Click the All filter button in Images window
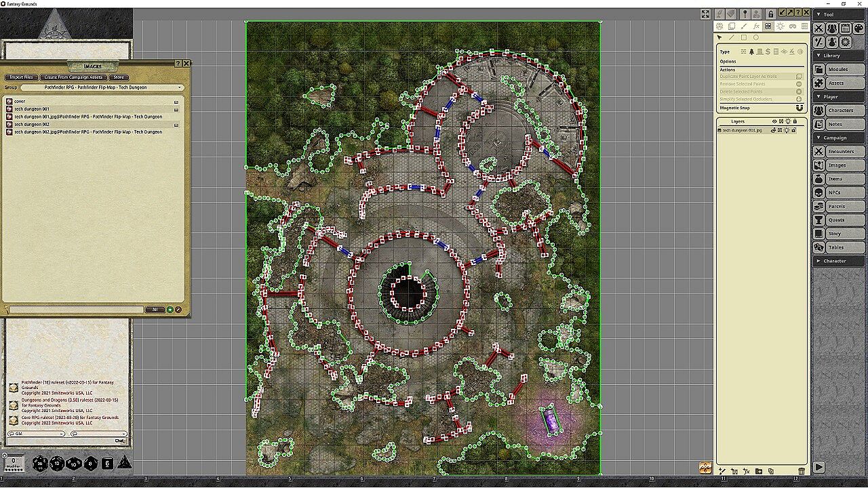This screenshot has width=868, height=488. pos(155,310)
